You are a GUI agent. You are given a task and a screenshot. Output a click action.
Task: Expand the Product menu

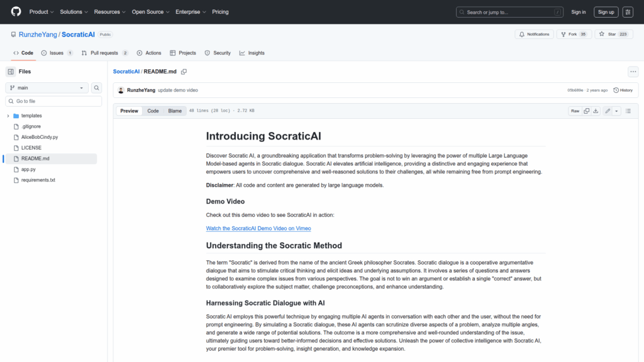click(42, 12)
